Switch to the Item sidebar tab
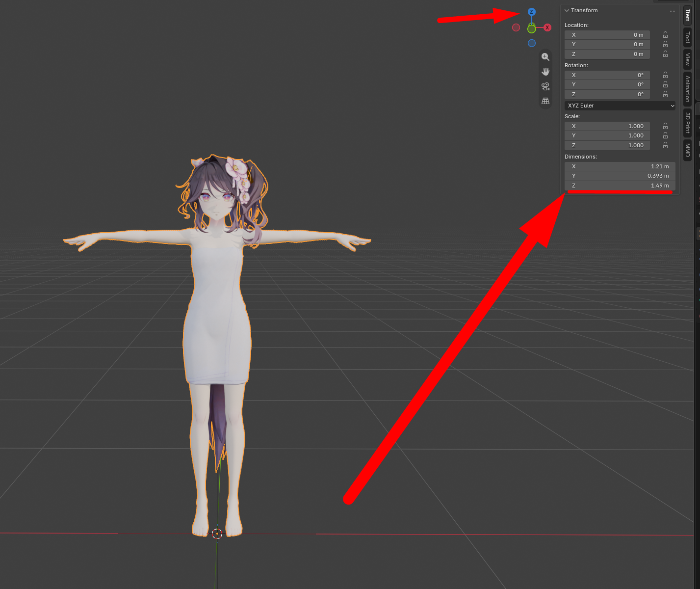The image size is (700, 589). coord(687,15)
